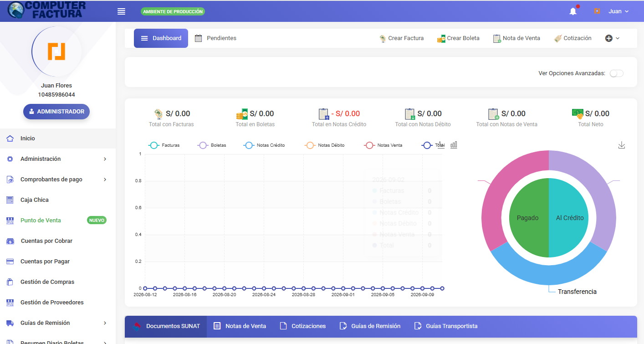Open Punto de Venta link
Image resolution: width=644 pixels, height=344 pixels.
pyautogui.click(x=41, y=221)
